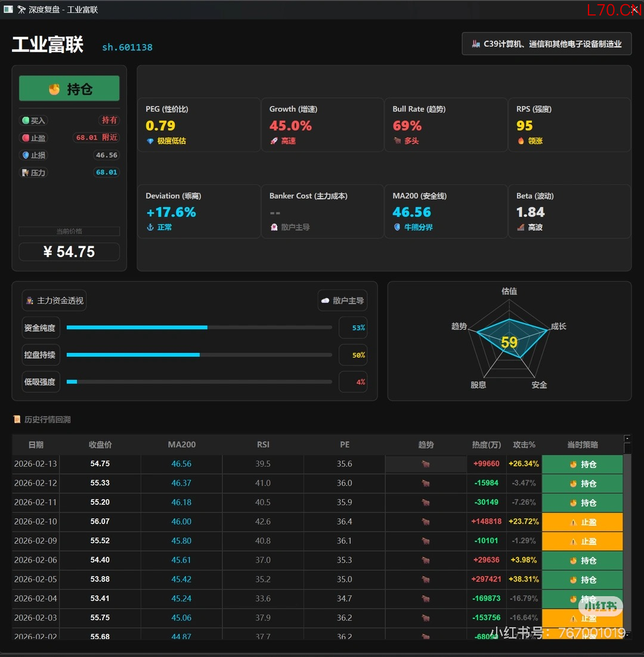Click the 股息 radar axis label
This screenshot has height=657, width=644.
click(478, 385)
